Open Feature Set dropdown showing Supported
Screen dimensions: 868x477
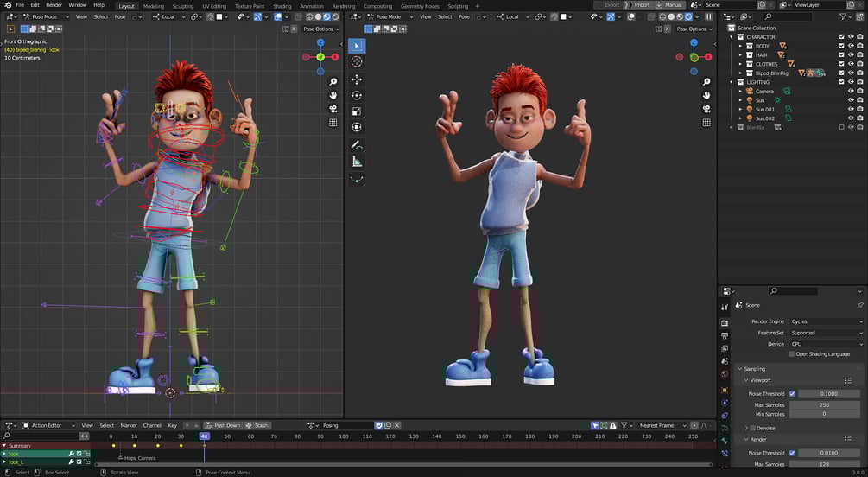pyautogui.click(x=826, y=333)
